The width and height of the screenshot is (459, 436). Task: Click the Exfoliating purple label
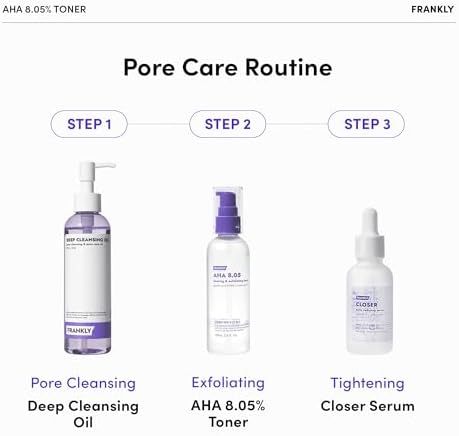[x=228, y=383]
